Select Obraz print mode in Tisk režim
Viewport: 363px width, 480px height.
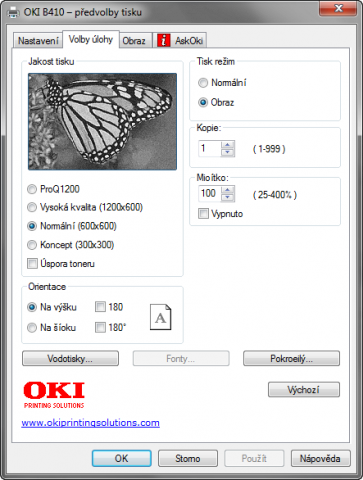click(216, 102)
